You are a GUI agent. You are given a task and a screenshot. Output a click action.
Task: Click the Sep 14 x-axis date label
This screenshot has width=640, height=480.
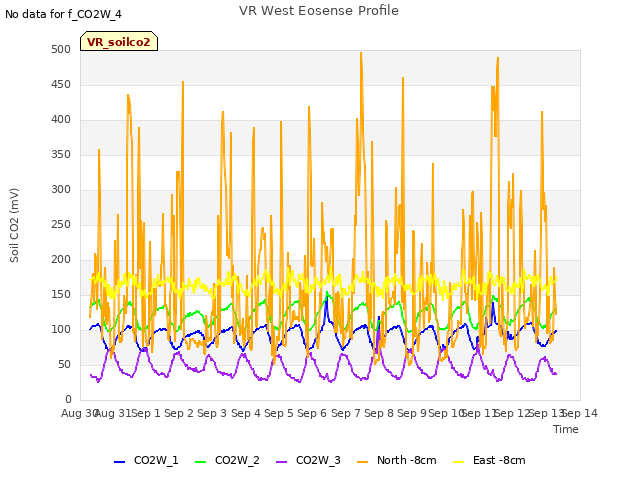coord(580,413)
